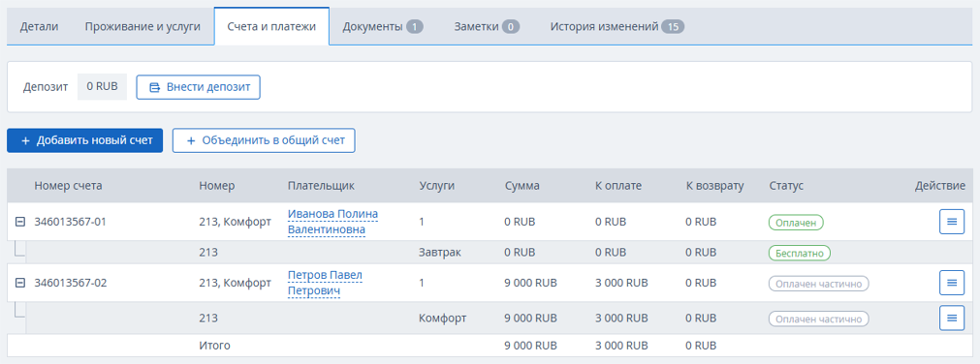Collapse invoice 346013567-01 row
Viewport: 980px width, 364px height.
click(20, 221)
